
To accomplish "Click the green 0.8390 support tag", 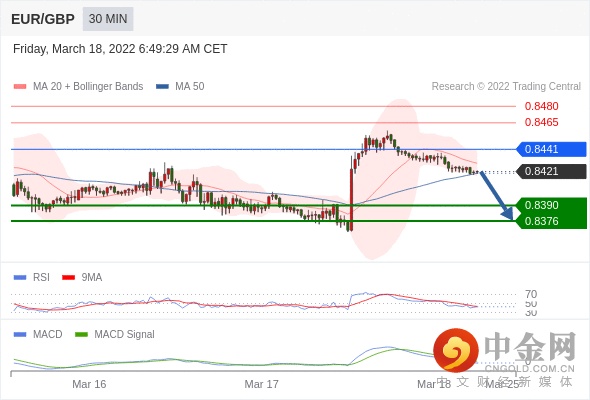I will tap(551, 205).
